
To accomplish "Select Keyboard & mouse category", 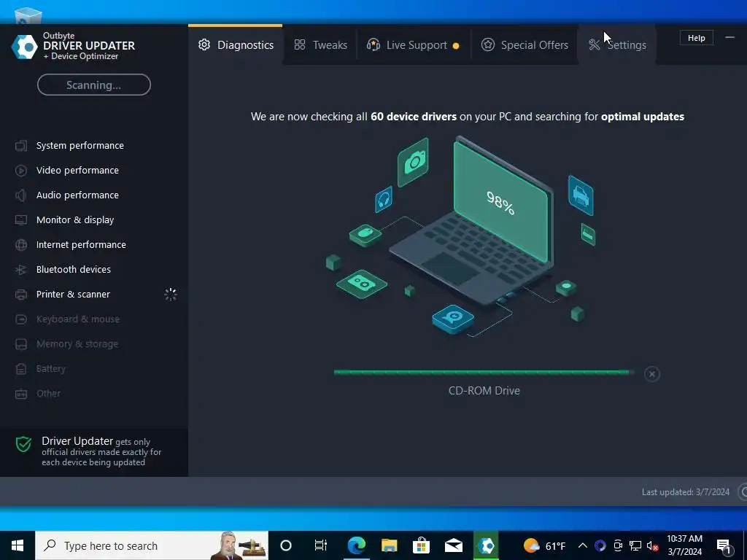I will tap(77, 319).
